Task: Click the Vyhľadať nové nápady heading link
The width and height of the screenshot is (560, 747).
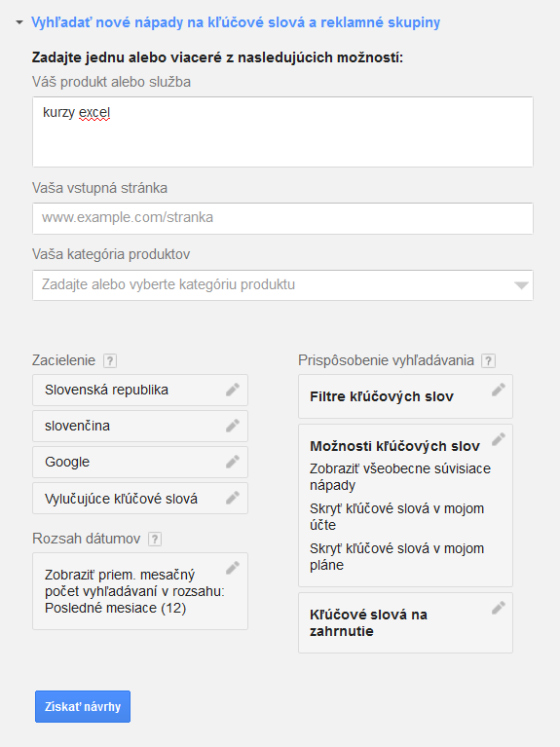Action: click(236, 22)
